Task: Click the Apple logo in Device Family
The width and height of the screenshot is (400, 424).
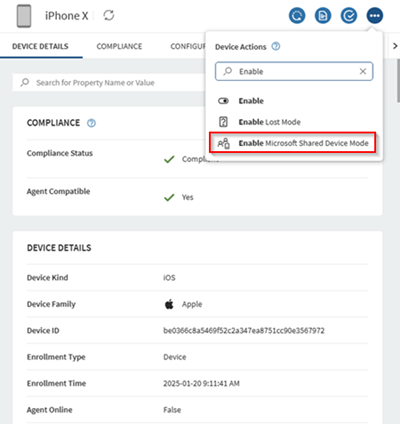Action: coord(169,304)
